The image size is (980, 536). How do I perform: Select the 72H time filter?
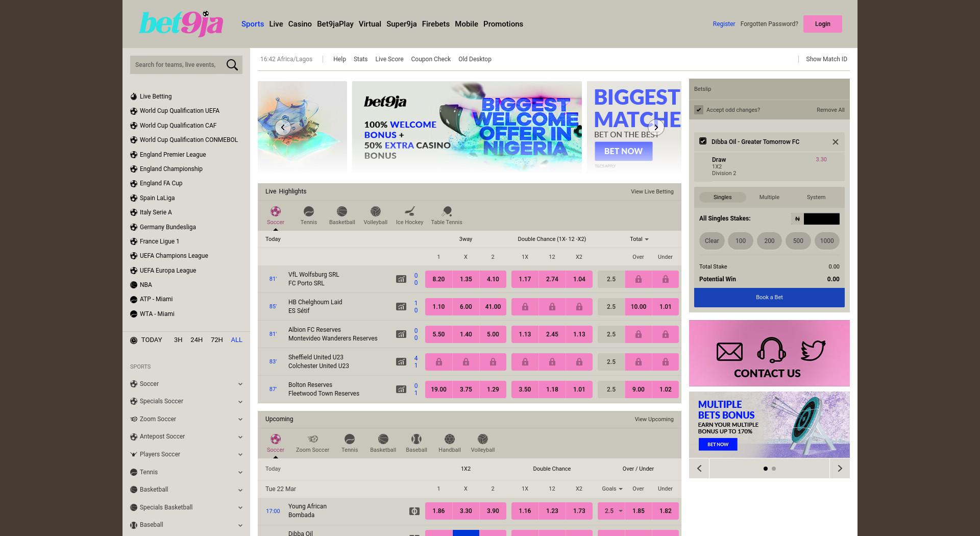pyautogui.click(x=217, y=340)
